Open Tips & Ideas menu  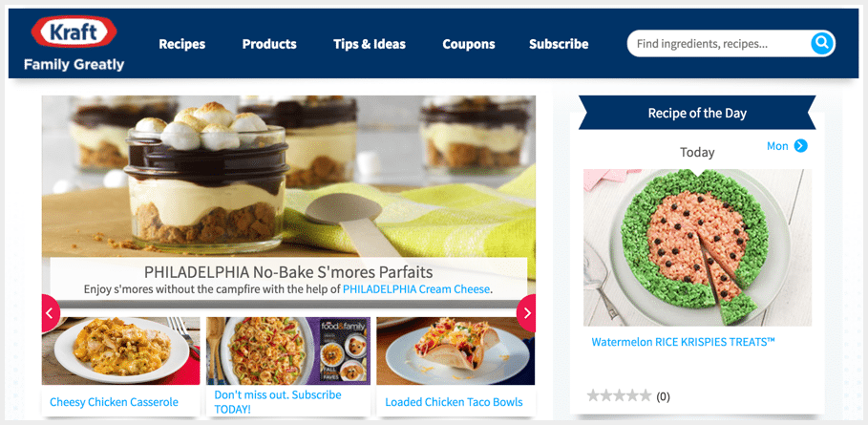(370, 44)
